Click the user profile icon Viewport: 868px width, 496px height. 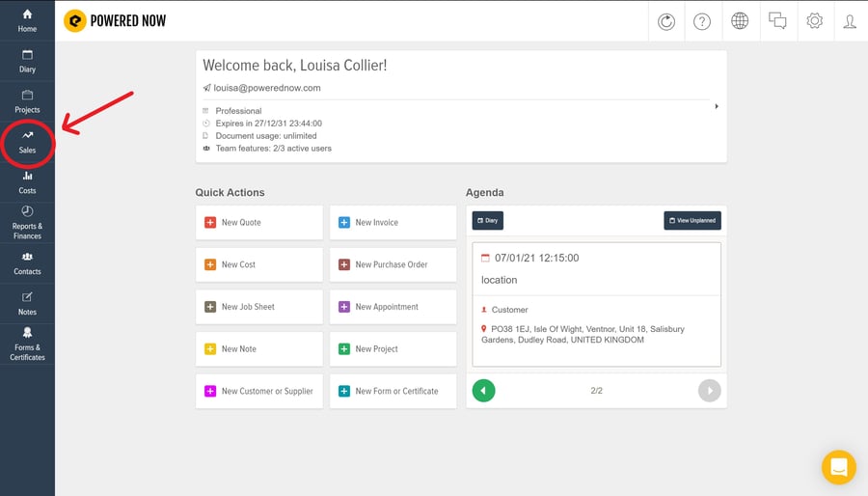point(850,21)
